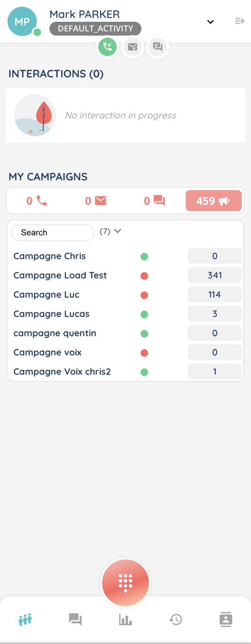This screenshot has height=644, width=251.
Task: Select the team campaigns tab in bottom bar
Action: [x=26, y=619]
